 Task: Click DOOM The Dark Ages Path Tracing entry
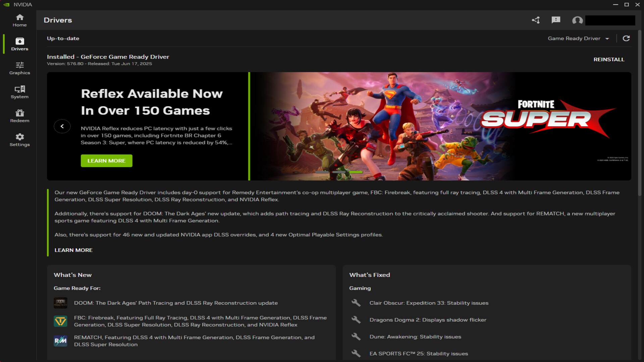tap(176, 303)
